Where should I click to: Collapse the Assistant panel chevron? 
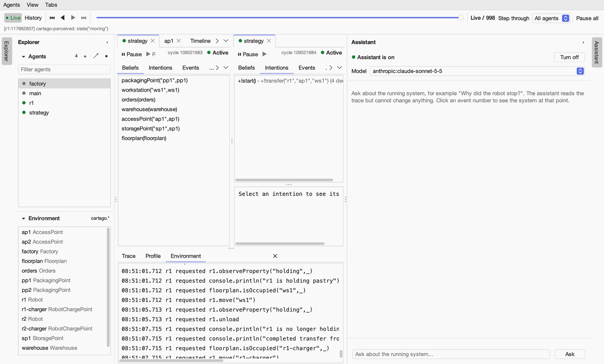coord(583,43)
